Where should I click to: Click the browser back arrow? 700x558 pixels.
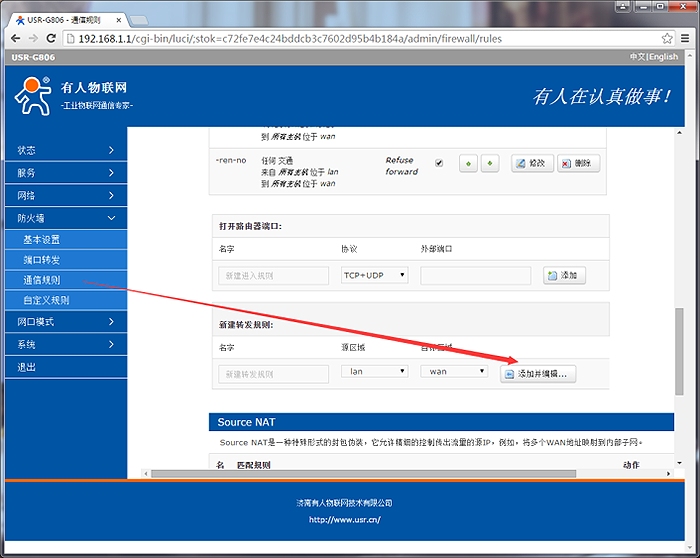16,38
